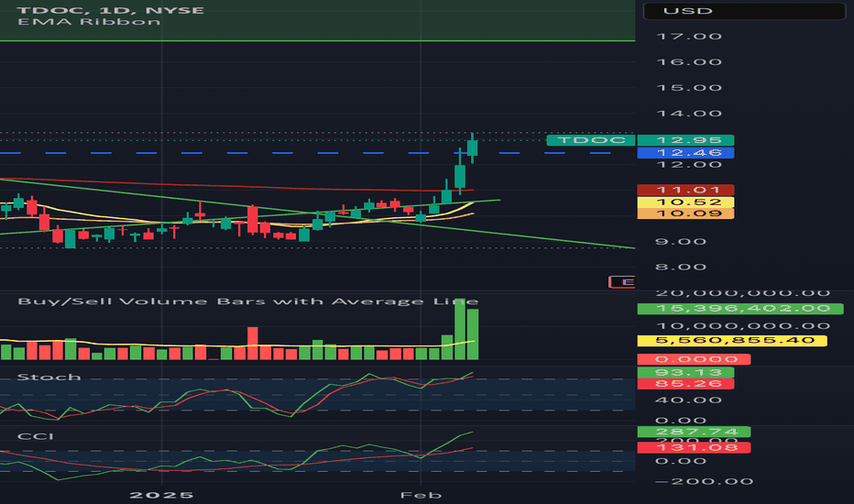Click the red 0.0000 volume label
The height and width of the screenshot is (504, 854).
(x=694, y=359)
